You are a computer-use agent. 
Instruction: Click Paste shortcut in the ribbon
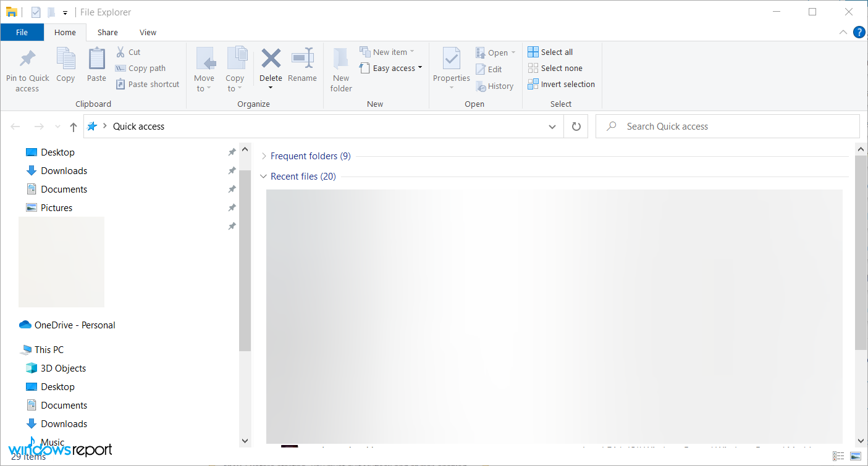coord(148,84)
